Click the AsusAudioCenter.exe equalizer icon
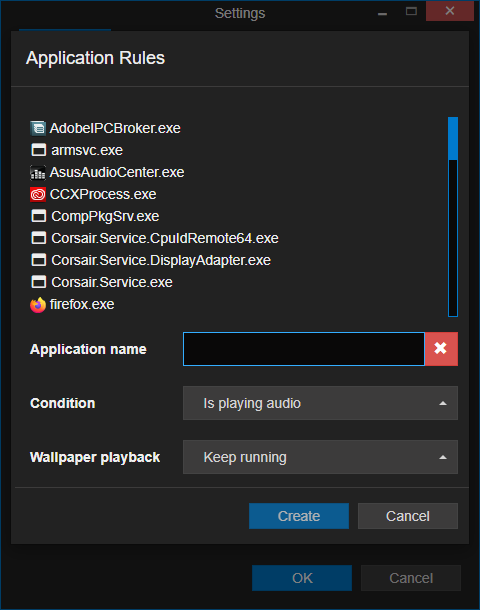Viewport: 480px width, 610px height. click(38, 172)
